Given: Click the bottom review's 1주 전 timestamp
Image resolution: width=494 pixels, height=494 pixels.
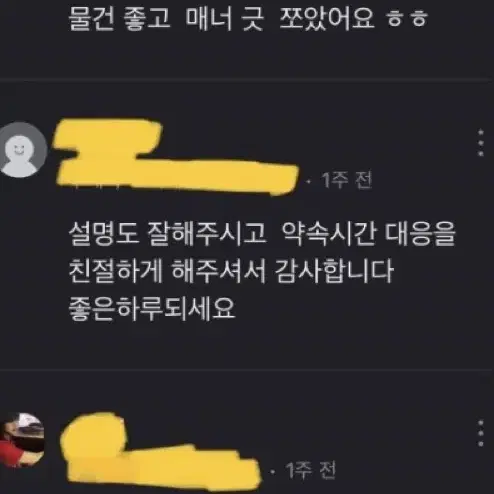Looking at the screenshot, I should click(x=311, y=470).
